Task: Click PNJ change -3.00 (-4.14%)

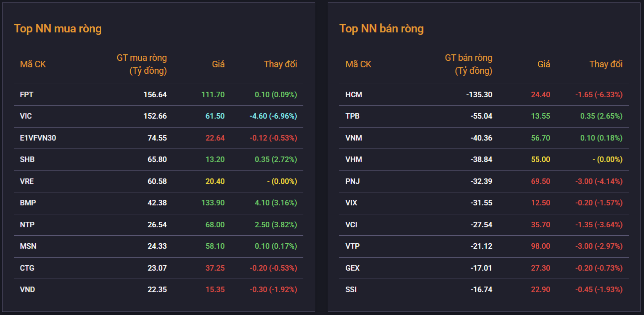Action: (599, 181)
